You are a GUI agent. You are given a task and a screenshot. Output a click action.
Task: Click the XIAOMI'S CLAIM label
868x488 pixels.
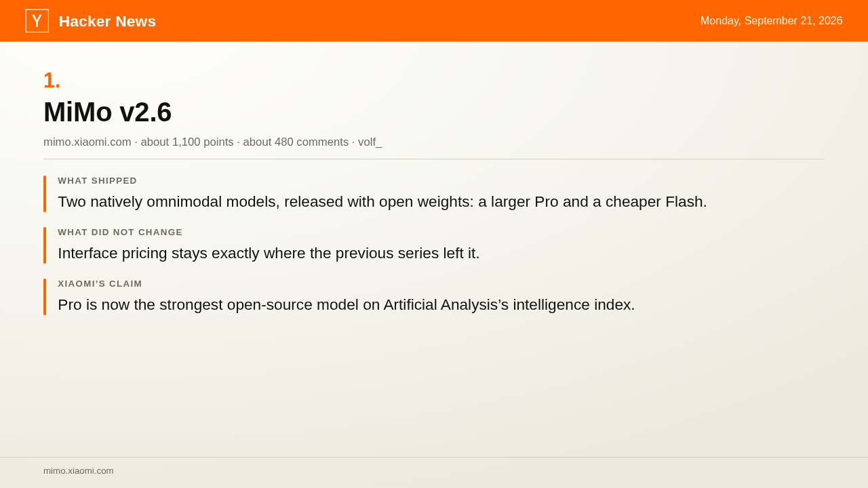[x=100, y=284]
